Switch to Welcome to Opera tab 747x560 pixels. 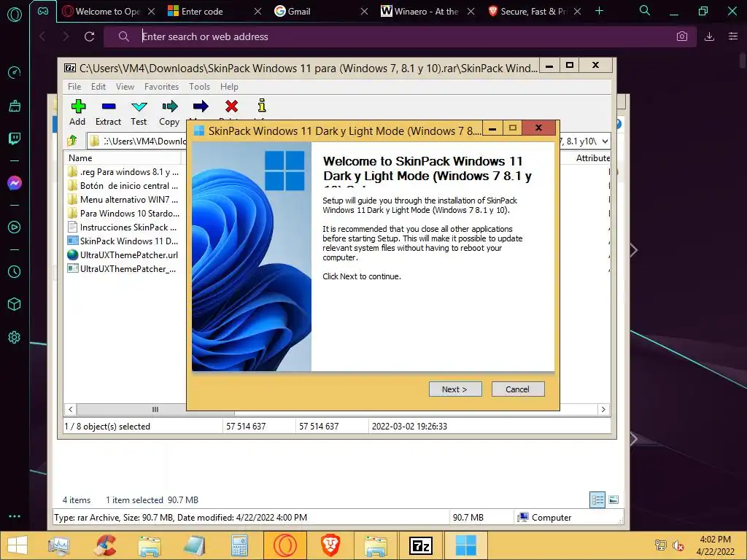108,12
